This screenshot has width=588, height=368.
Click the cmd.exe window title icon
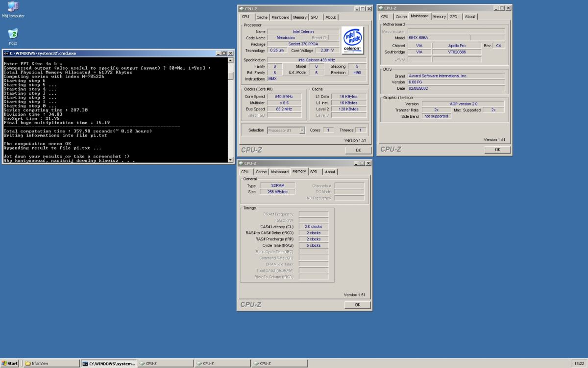point(6,53)
